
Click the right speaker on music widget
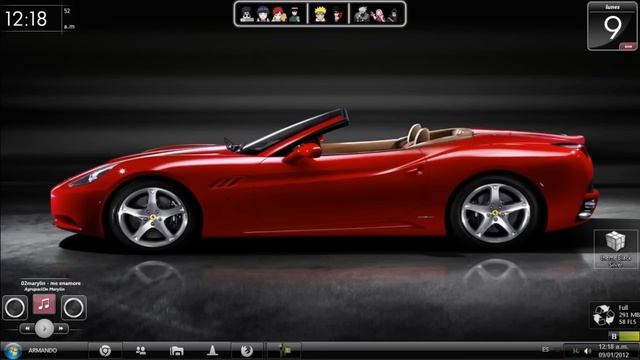74,307
